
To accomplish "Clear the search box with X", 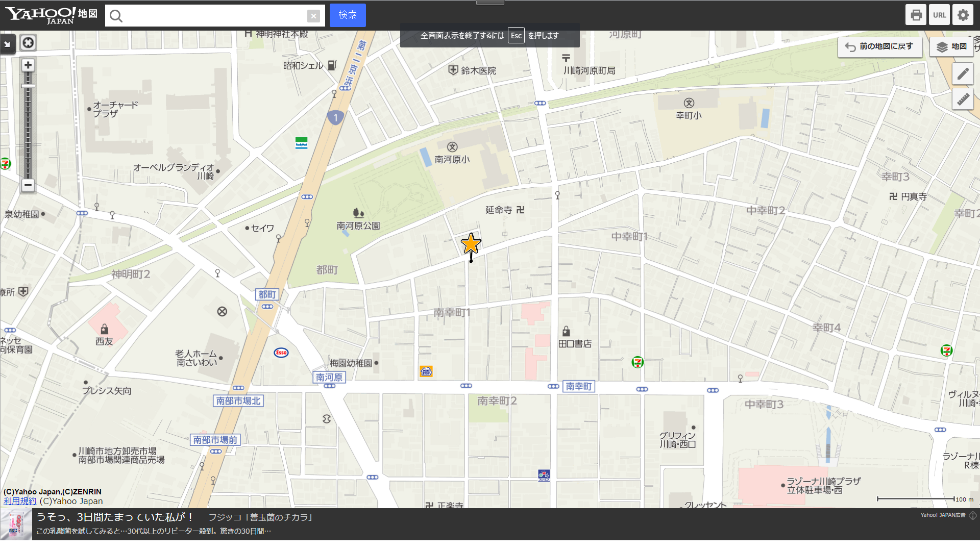I will (314, 16).
